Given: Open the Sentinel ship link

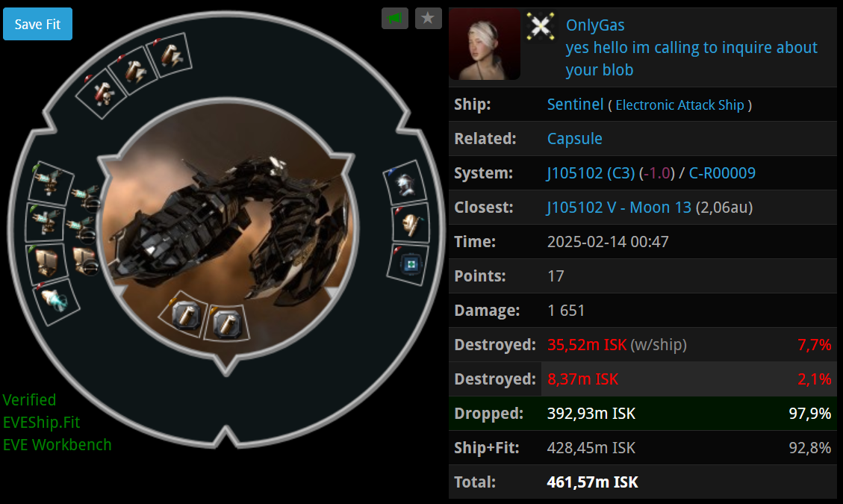Looking at the screenshot, I should 575,105.
